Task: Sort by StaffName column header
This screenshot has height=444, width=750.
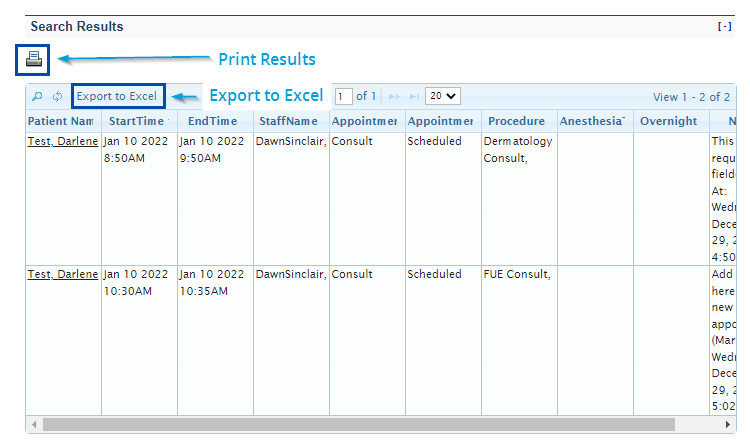Action: point(290,121)
